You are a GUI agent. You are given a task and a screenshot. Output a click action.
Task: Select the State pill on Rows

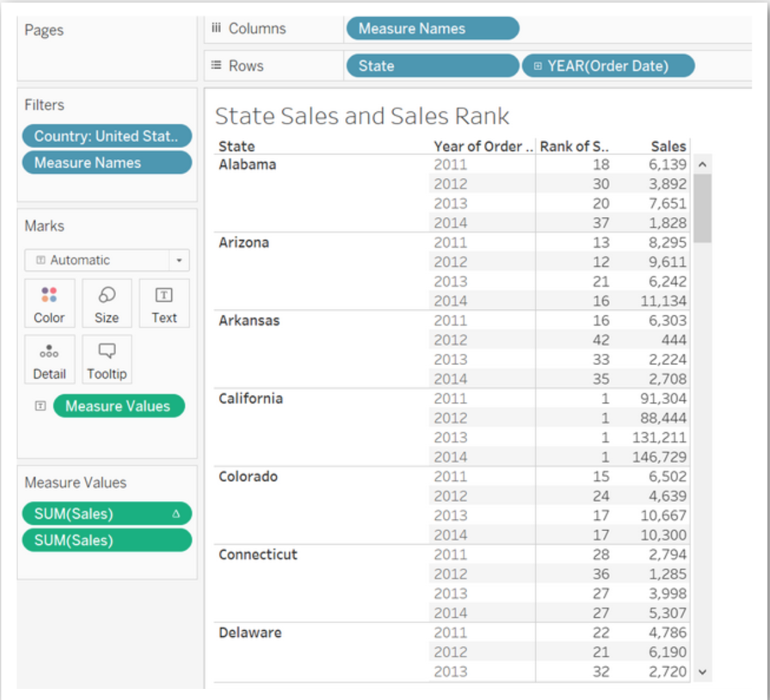pyautogui.click(x=432, y=65)
